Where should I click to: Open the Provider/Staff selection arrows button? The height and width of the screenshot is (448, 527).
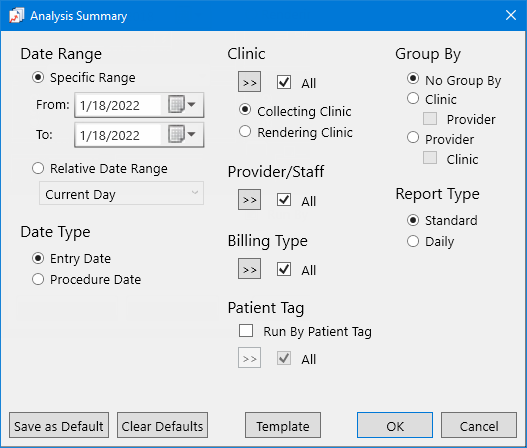coord(249,200)
